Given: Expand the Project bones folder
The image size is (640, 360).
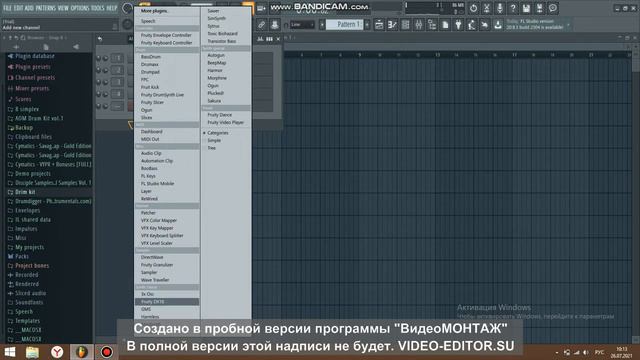Looking at the screenshot, I should pyautogui.click(x=31, y=266).
